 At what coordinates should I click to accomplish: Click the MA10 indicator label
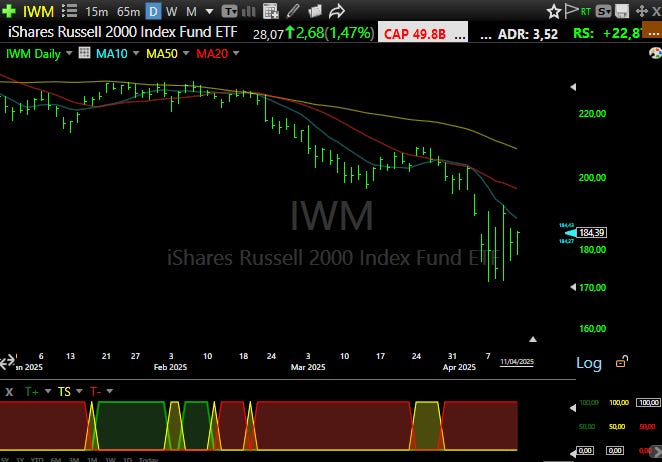(111, 54)
